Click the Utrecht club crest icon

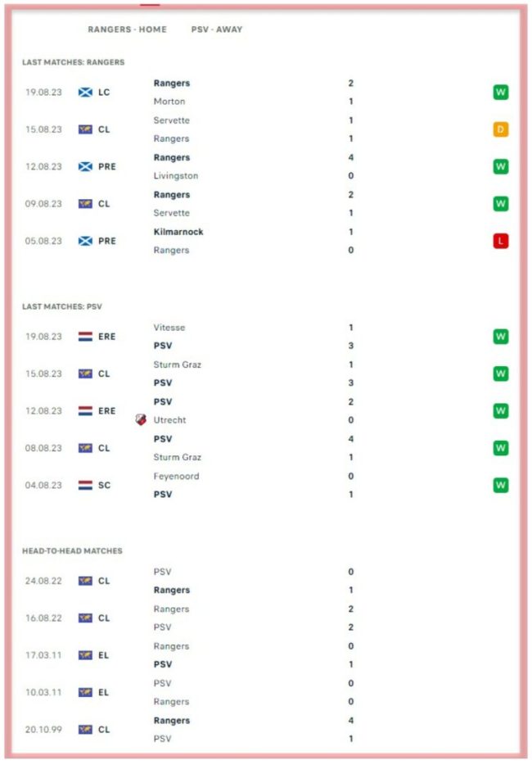tap(141, 419)
